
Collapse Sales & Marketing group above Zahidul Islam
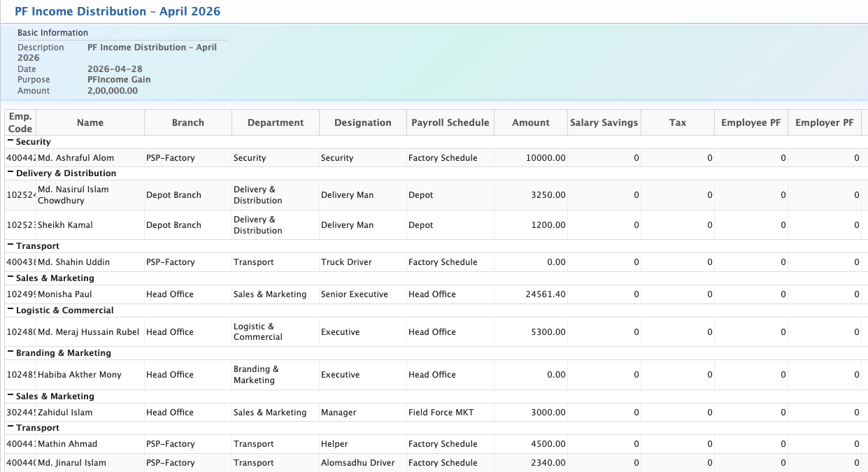click(10, 396)
